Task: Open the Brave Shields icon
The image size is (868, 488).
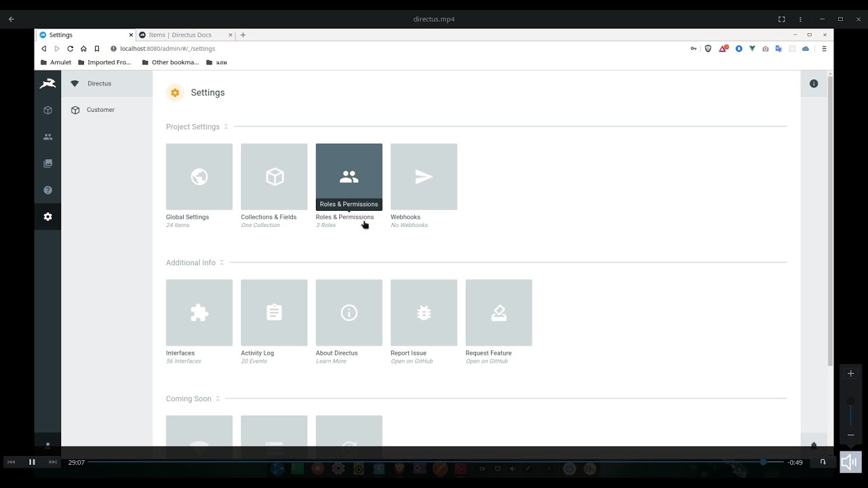Action: click(x=708, y=49)
